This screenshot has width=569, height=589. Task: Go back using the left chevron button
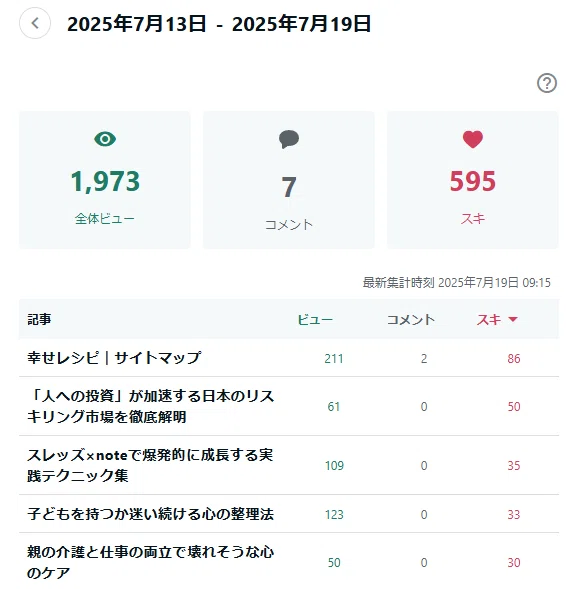35,24
